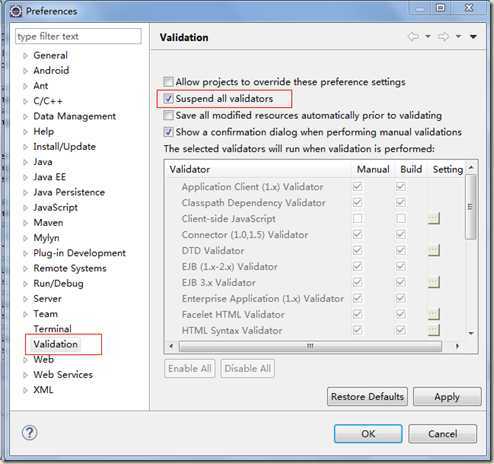This screenshot has width=494, height=464.
Task: Click the Cancel button
Action: click(443, 434)
